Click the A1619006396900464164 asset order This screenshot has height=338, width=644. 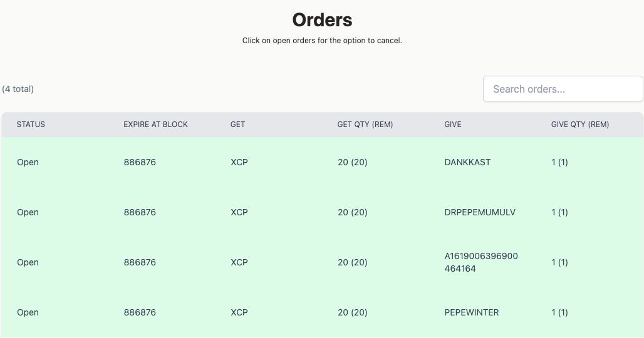coord(480,262)
